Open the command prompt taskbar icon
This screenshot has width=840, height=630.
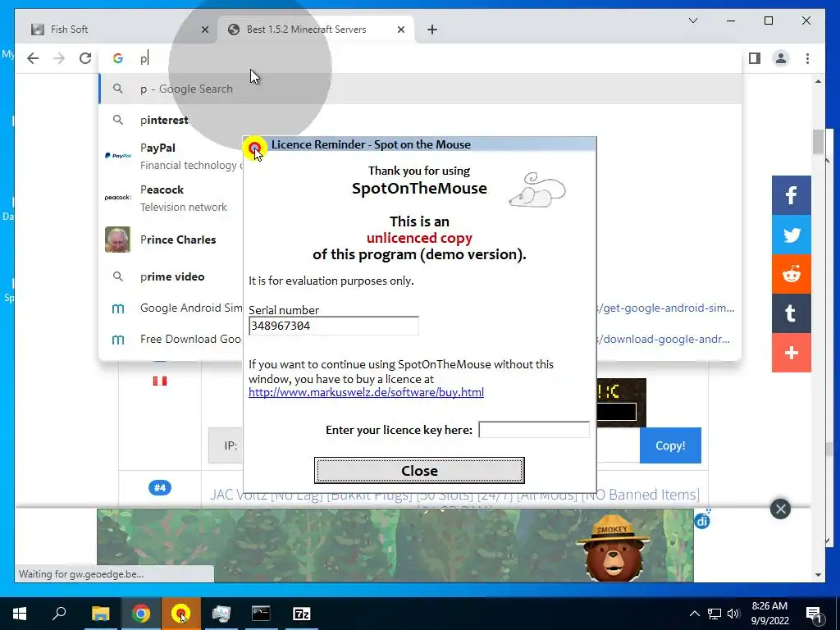261,614
